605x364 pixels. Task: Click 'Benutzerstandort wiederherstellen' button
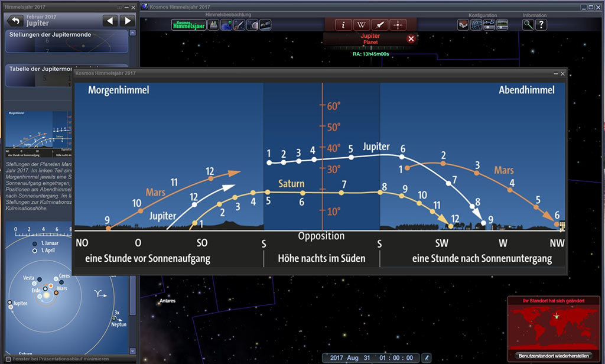pos(553,356)
